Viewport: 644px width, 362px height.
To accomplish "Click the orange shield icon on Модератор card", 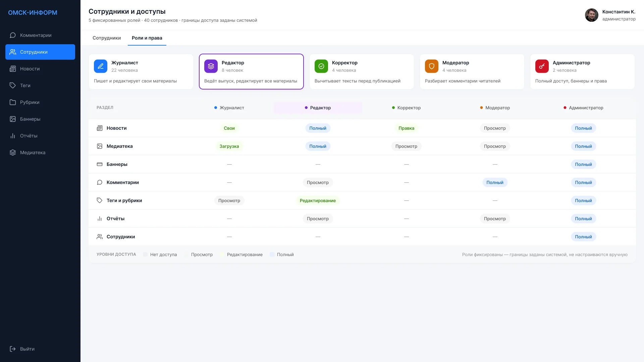I will click(x=432, y=66).
